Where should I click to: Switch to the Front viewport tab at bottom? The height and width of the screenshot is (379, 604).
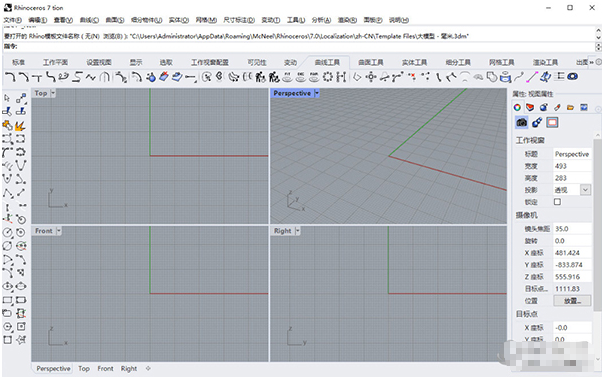coord(105,369)
